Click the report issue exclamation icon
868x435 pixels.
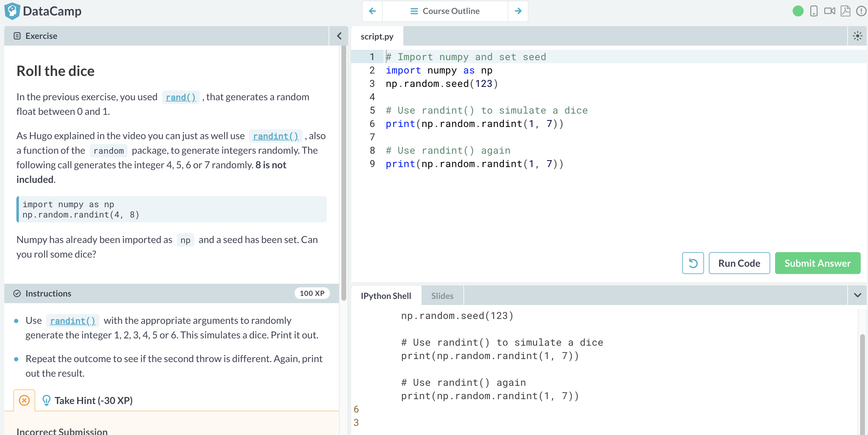click(x=861, y=11)
